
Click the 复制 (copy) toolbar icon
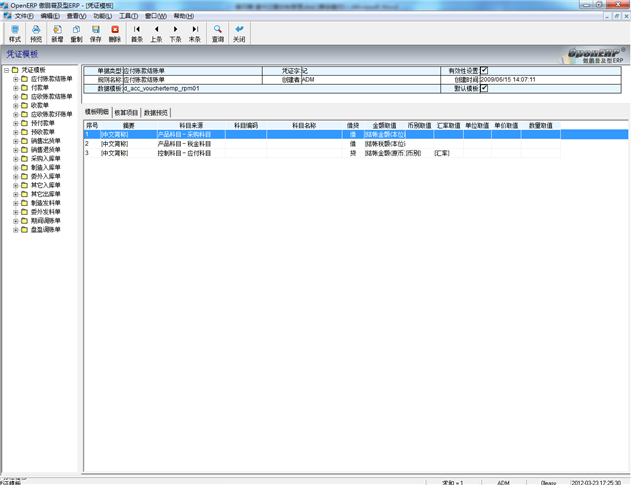click(76, 33)
